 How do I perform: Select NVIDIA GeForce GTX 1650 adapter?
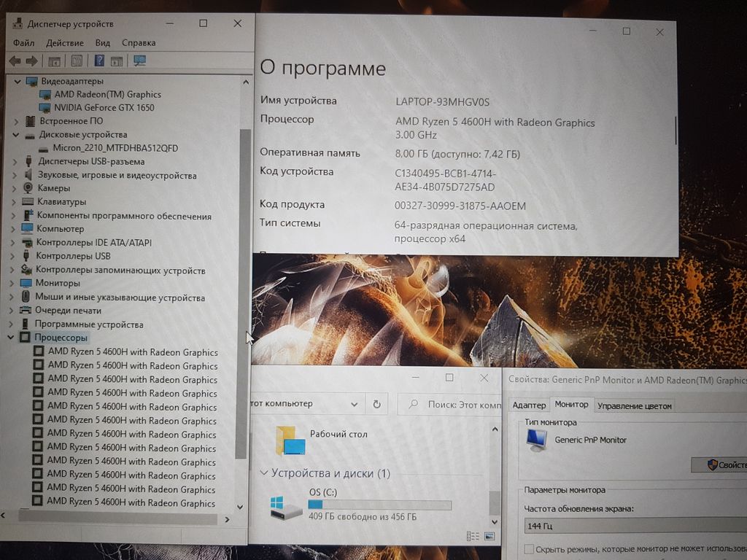point(104,107)
